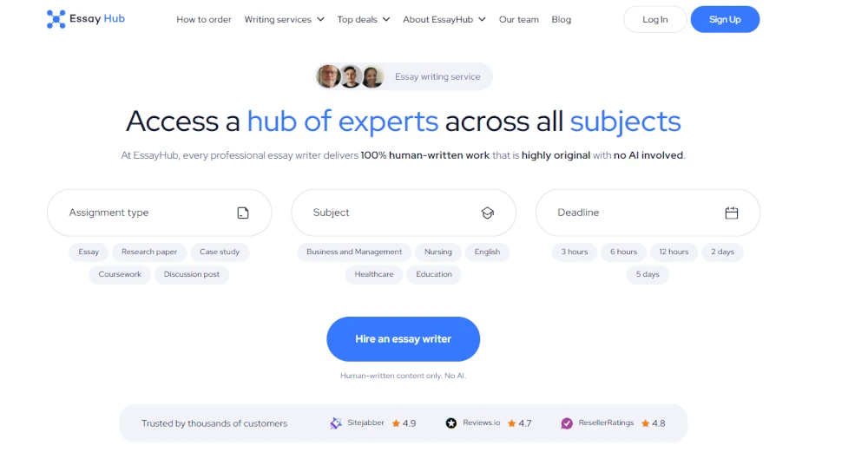Click '100% human-written work' text

[424, 155]
